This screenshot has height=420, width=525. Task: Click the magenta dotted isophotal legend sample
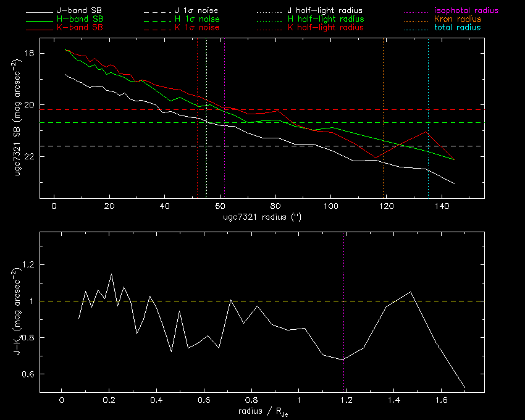click(x=415, y=13)
